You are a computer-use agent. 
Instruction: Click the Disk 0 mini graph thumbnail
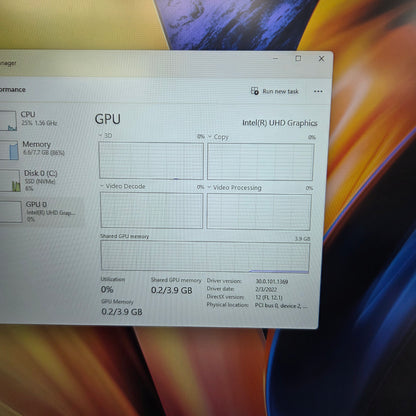(10, 181)
